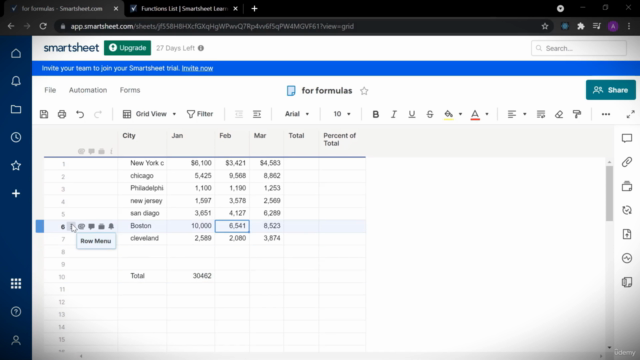Viewport: 640px width, 360px height.
Task: Open the Grid View dropdown
Action: 149,114
